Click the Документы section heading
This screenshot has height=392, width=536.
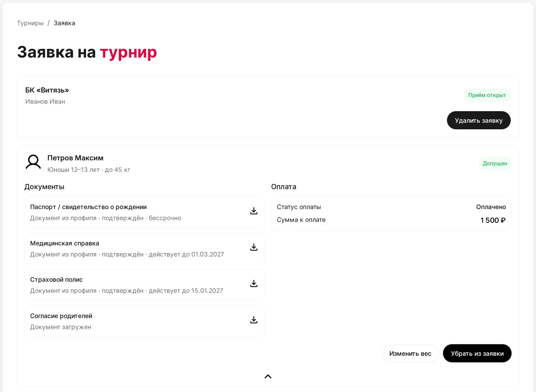pos(44,187)
